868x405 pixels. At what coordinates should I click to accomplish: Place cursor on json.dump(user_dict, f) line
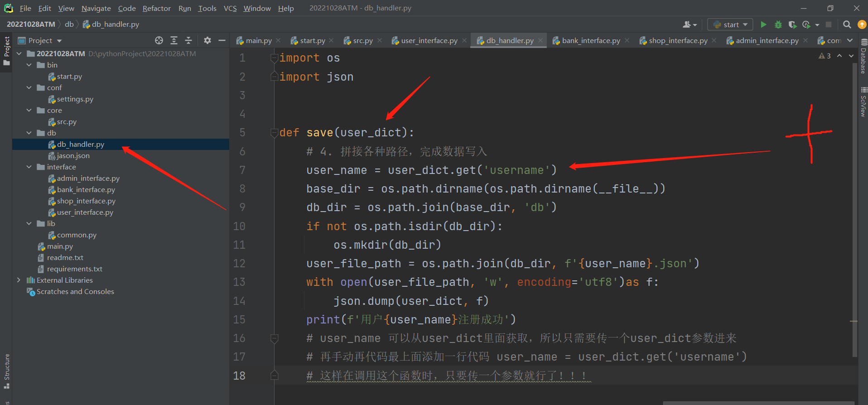[x=410, y=301]
